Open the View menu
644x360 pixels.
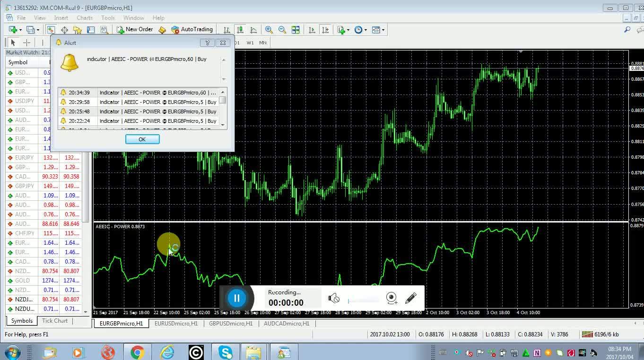pos(40,17)
